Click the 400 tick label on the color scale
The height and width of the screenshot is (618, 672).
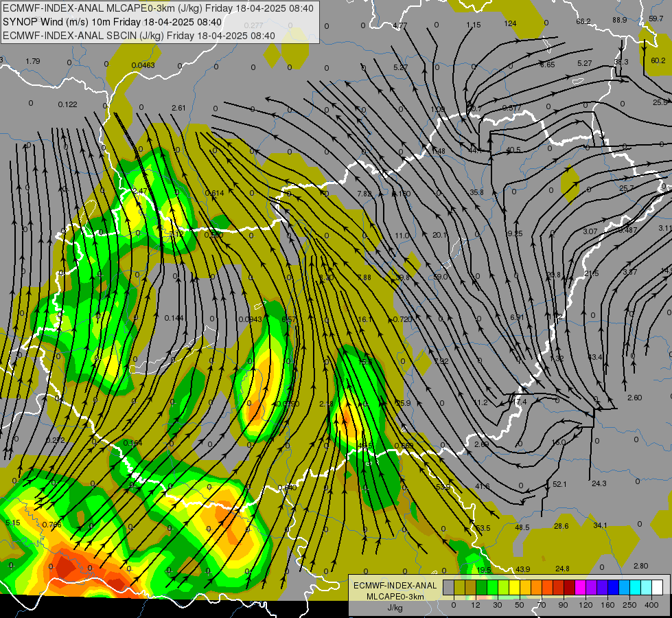point(651,605)
